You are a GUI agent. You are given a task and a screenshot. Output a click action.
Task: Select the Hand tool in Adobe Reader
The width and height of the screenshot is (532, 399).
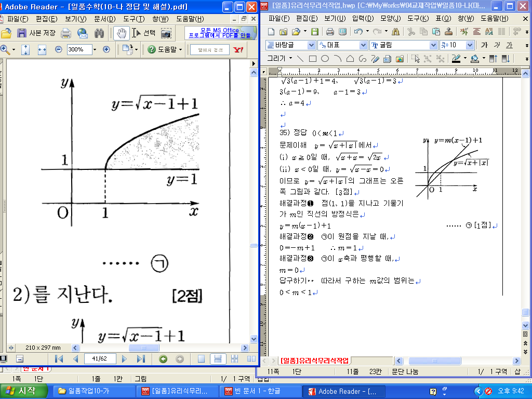coord(121,33)
